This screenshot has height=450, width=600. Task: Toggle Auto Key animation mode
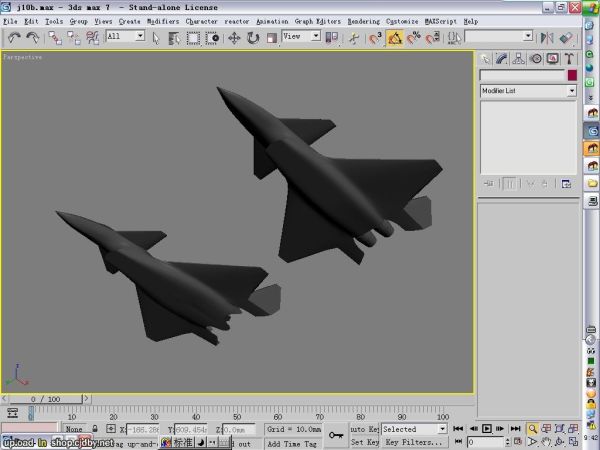tap(365, 429)
